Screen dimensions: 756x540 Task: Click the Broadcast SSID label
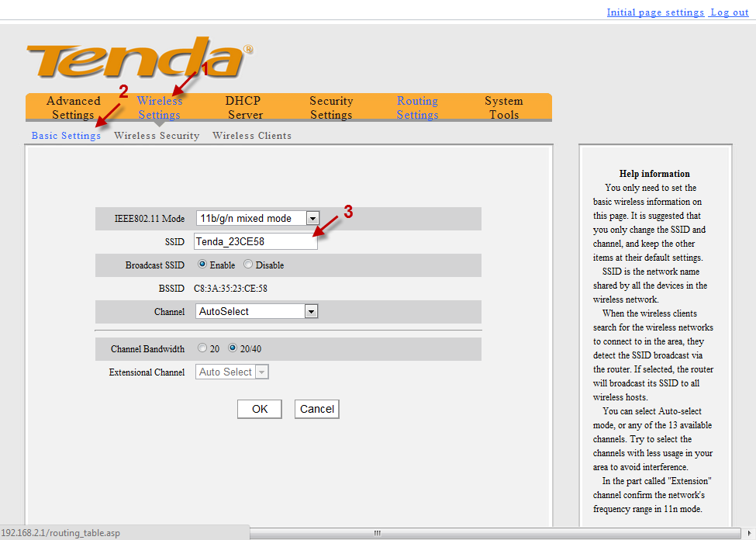pyautogui.click(x=155, y=265)
